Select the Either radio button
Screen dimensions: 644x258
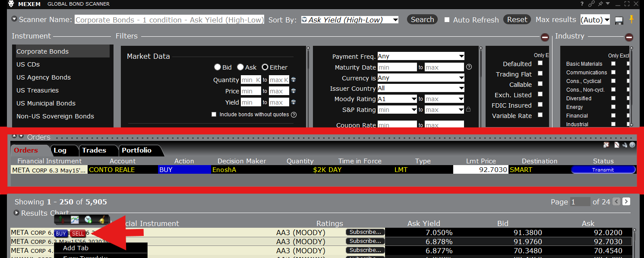265,67
